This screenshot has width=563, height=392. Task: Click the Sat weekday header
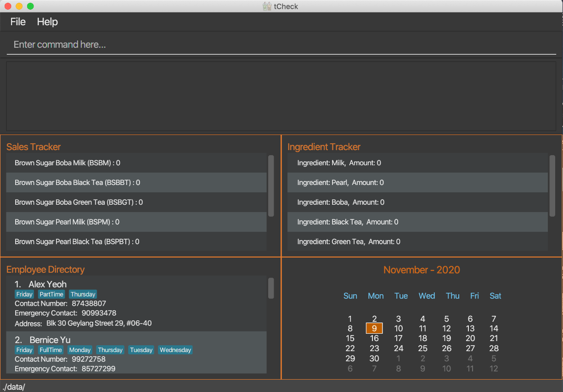(x=495, y=296)
